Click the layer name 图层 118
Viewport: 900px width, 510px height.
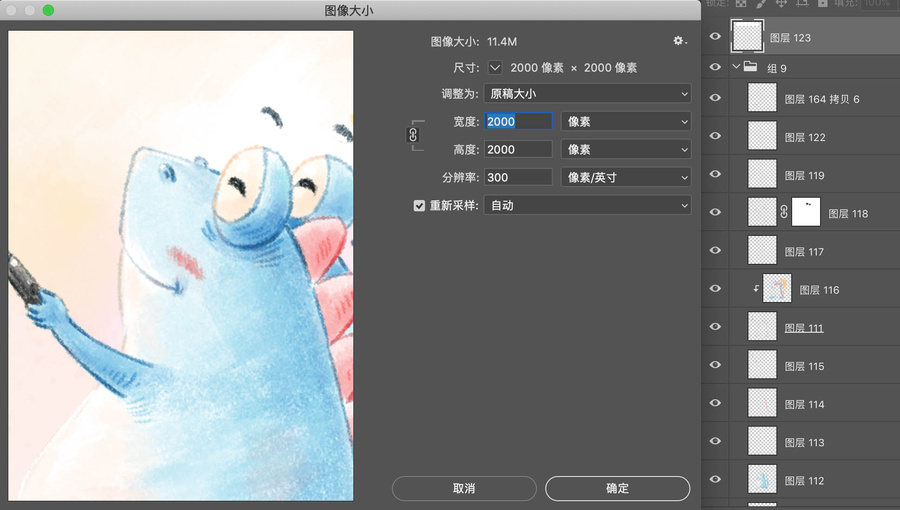848,213
